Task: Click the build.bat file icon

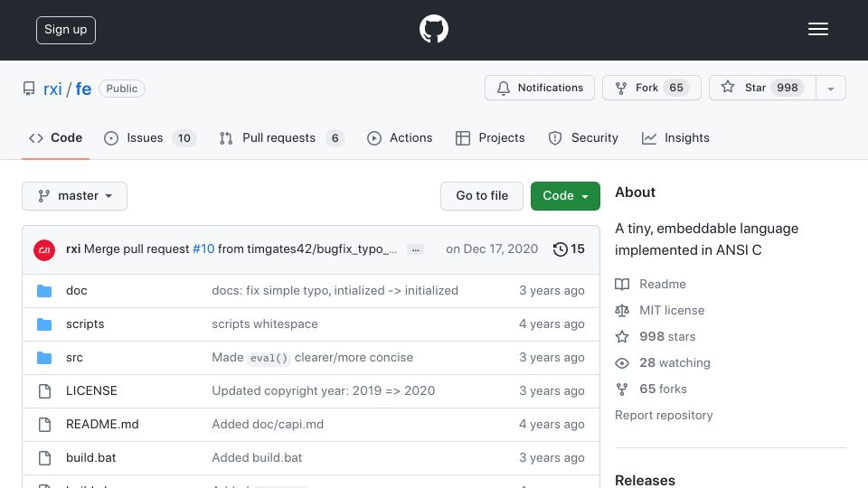Action: pyautogui.click(x=45, y=458)
